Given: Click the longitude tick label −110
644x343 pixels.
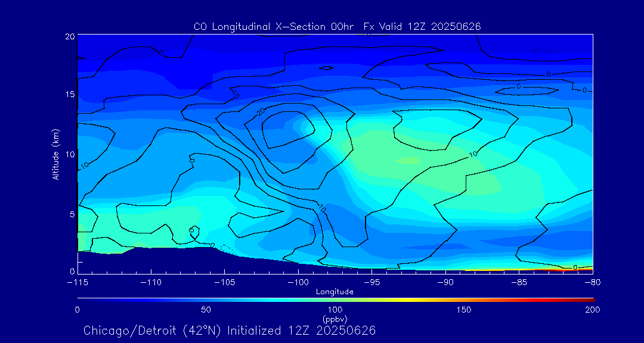Looking at the screenshot, I should 151,283.
